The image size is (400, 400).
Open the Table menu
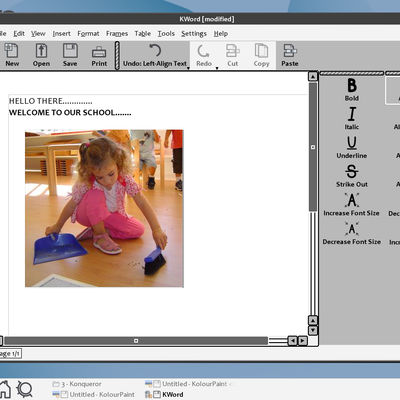[143, 34]
